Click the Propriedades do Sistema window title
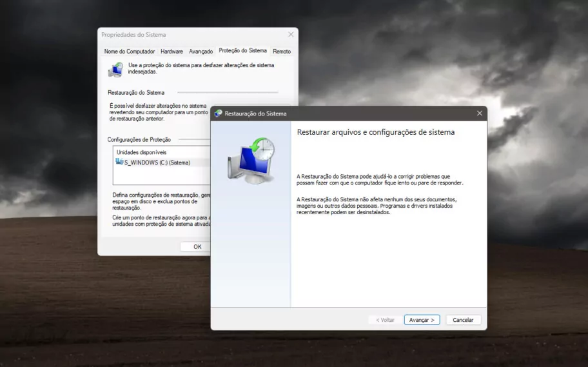Image resolution: width=588 pixels, height=367 pixels. tap(133, 35)
